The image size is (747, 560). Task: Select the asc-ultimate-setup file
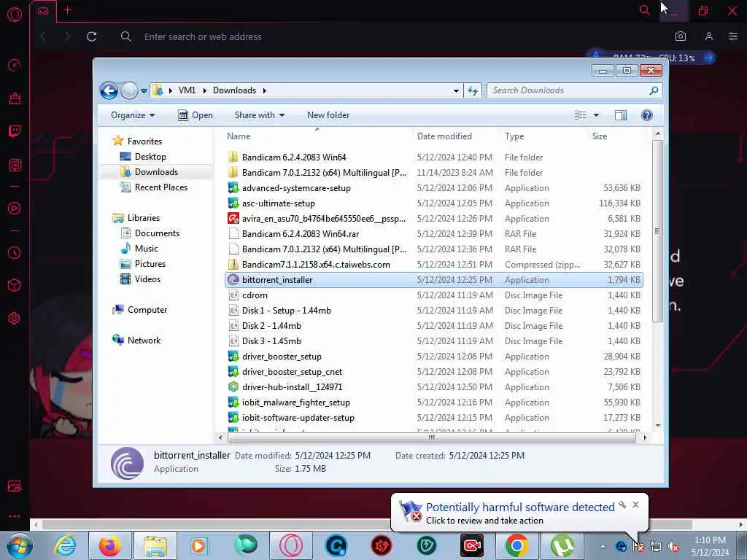[x=278, y=203]
